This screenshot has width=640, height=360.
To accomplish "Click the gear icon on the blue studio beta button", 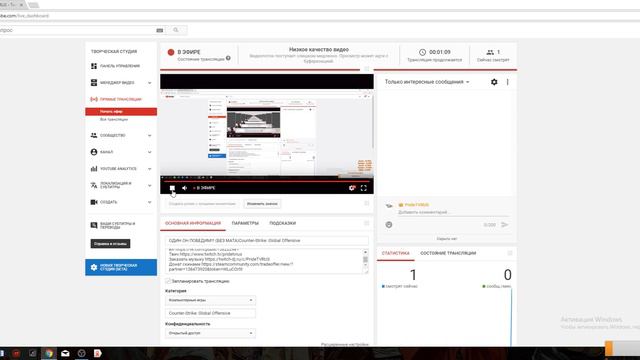I will pos(94,267).
